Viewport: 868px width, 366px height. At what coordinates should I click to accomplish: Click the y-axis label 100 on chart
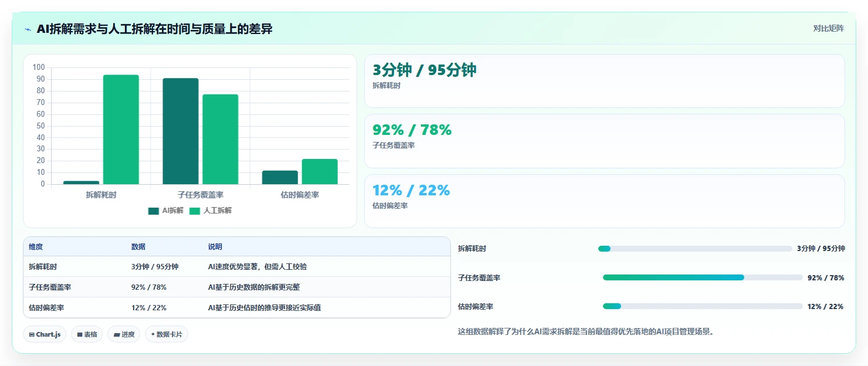coord(39,67)
